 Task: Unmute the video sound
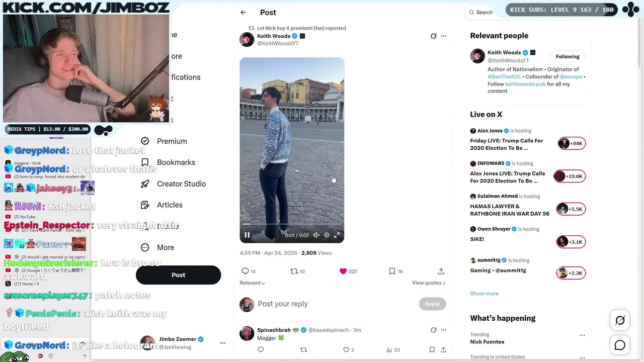click(x=316, y=235)
